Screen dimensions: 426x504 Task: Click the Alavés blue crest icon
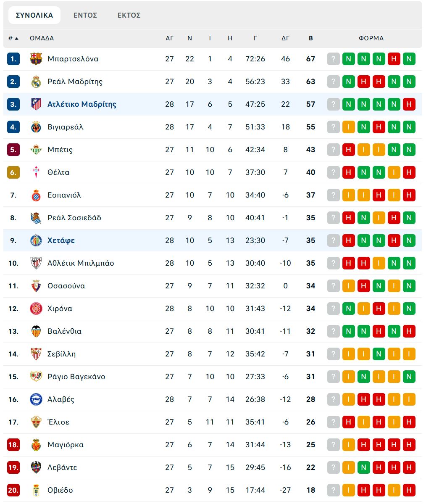tap(36, 399)
